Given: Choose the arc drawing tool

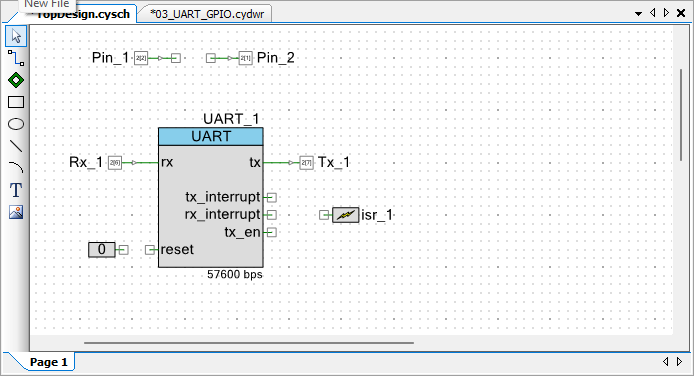Looking at the screenshot, I should (16, 167).
